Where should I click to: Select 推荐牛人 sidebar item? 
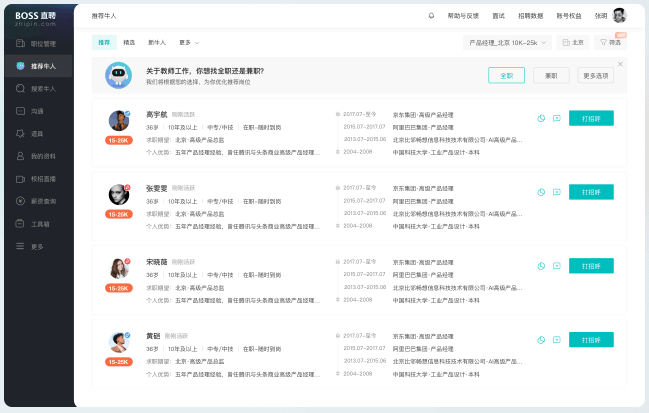point(39,66)
